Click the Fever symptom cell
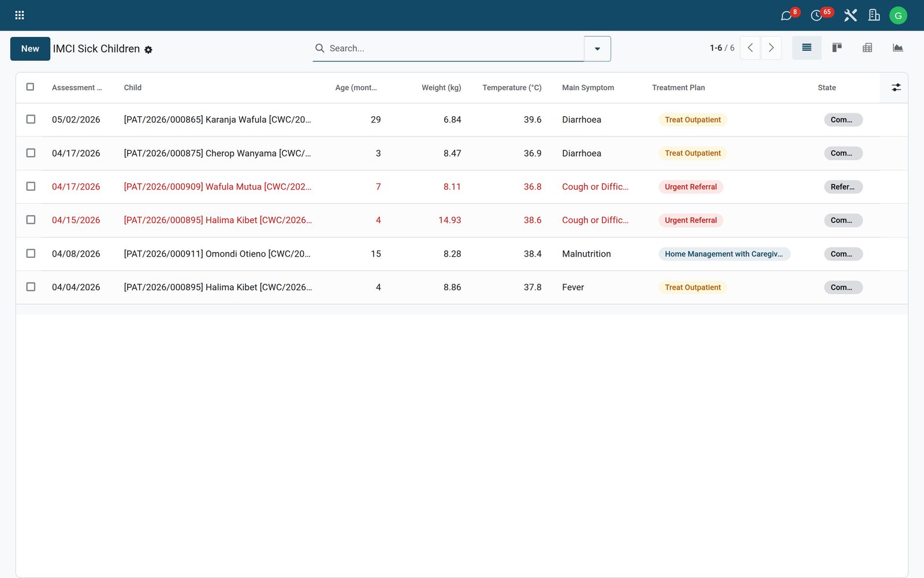The width and height of the screenshot is (924, 578). click(x=573, y=287)
